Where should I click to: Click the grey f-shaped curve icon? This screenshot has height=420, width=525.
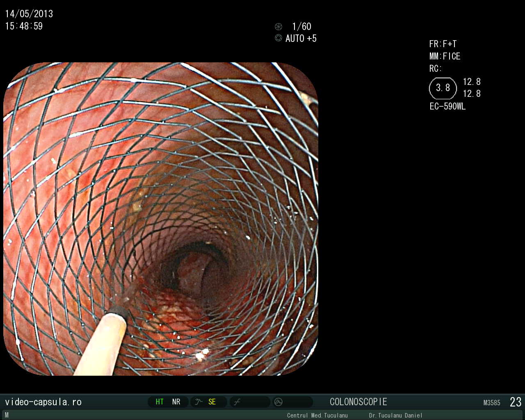[x=237, y=402]
